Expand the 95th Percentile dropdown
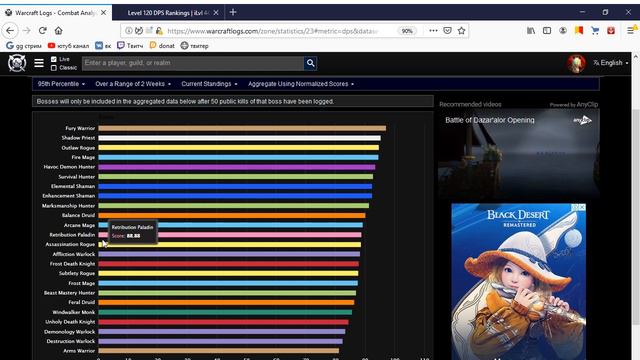 [61, 84]
